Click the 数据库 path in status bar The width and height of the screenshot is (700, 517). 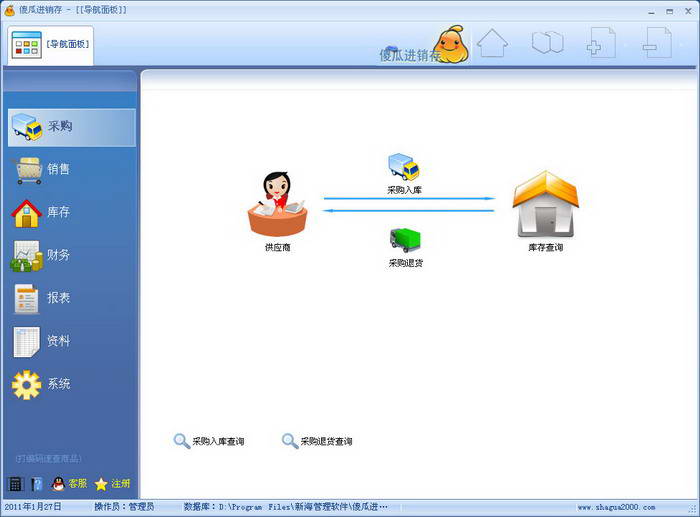(286, 507)
